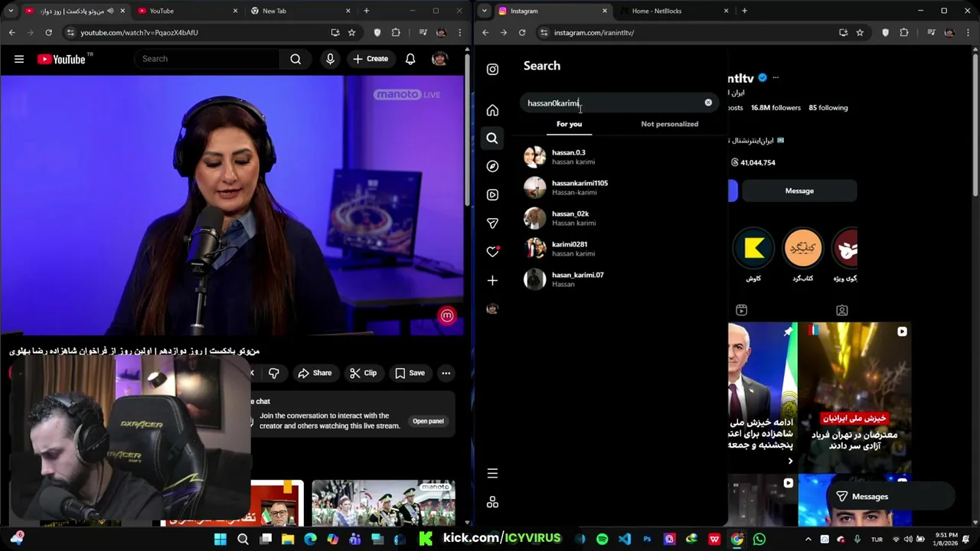Open Windows taskbar Search
Image resolution: width=980 pixels, height=551 pixels.
click(243, 540)
